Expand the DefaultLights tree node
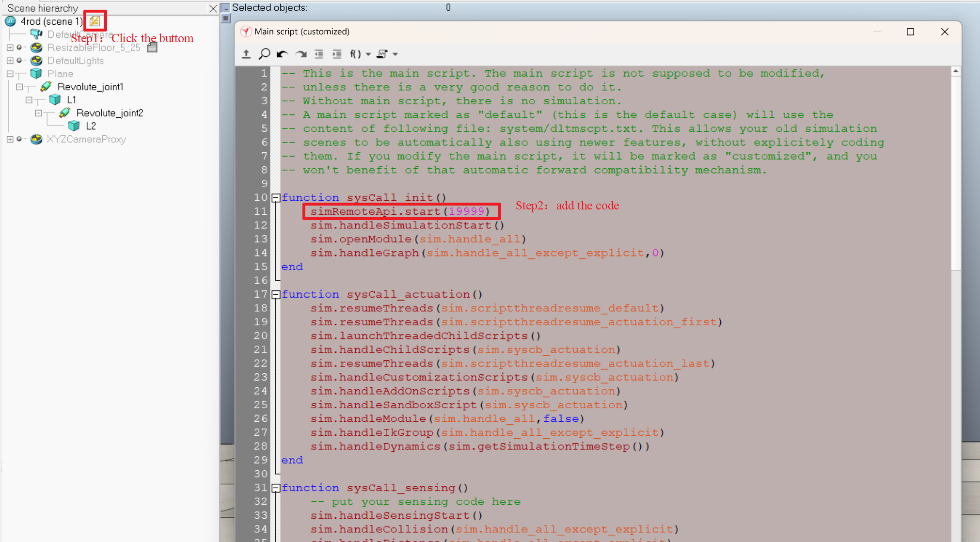 [x=10, y=61]
